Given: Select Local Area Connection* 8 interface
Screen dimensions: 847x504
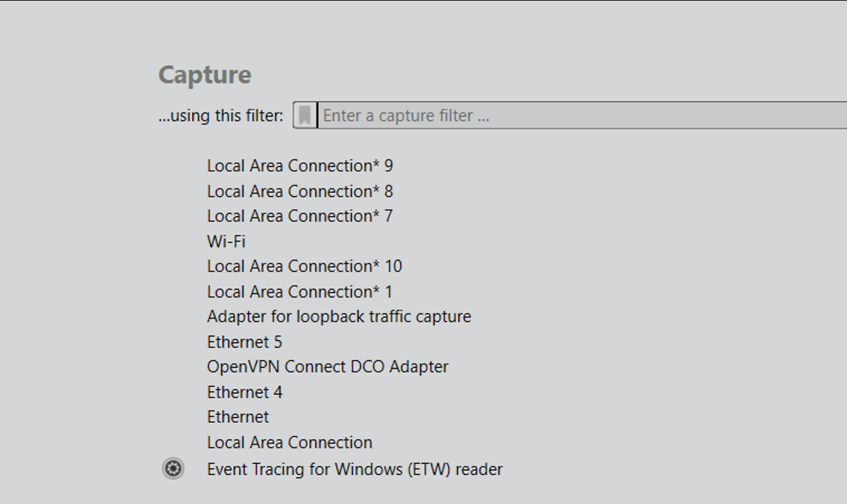Looking at the screenshot, I should pos(299,191).
